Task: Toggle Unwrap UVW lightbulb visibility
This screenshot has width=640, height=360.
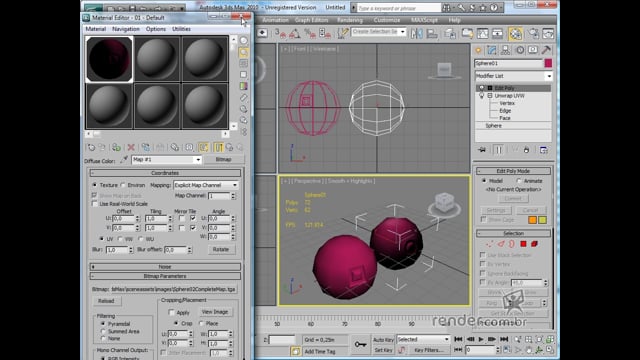Action: point(482,96)
